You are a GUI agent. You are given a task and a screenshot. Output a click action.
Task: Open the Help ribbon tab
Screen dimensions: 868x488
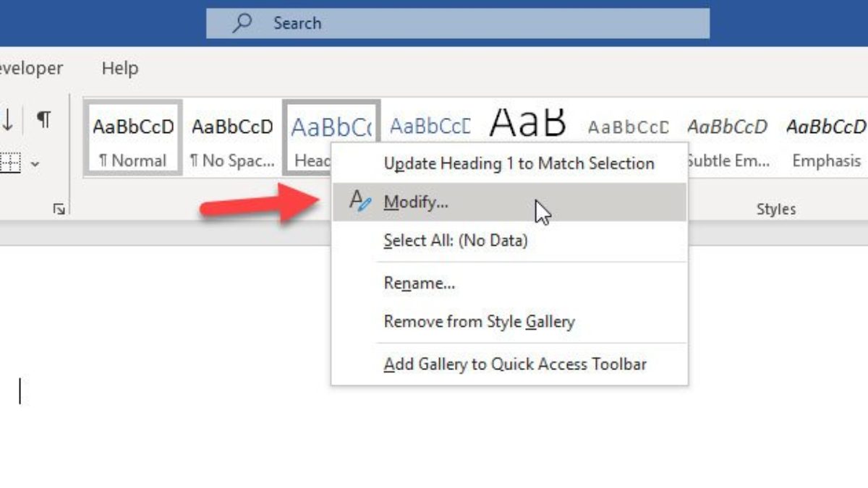[119, 69]
